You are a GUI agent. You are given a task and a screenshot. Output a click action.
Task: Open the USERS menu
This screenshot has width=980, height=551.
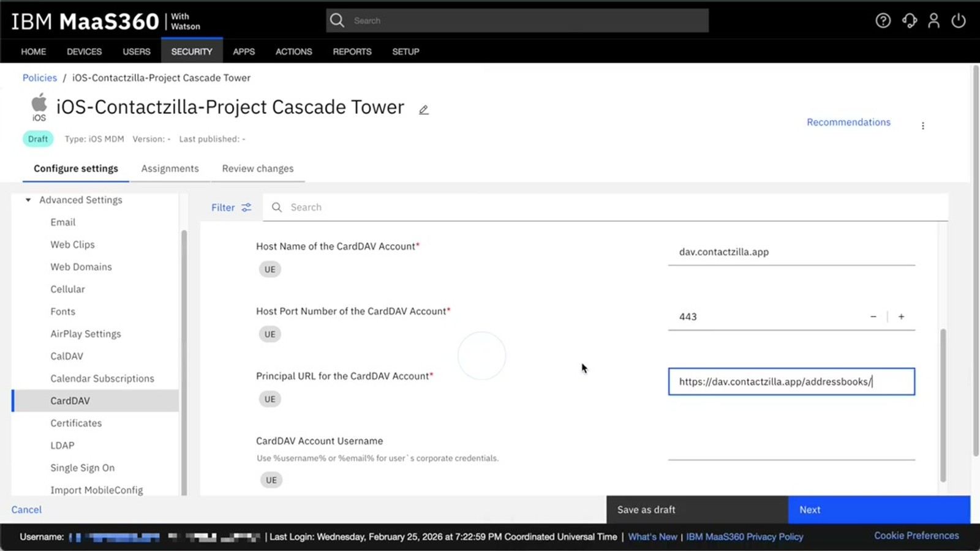tap(137, 51)
